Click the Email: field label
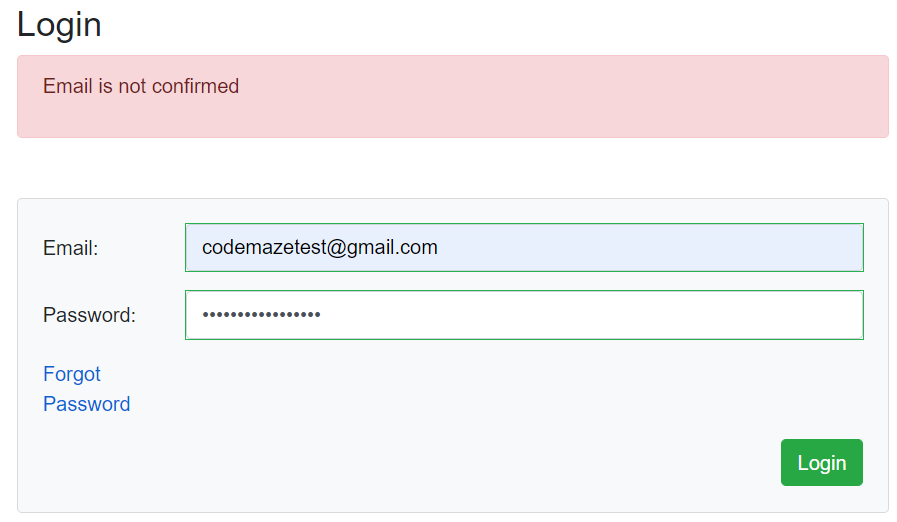Viewport: 897px width, 522px height. [x=71, y=248]
